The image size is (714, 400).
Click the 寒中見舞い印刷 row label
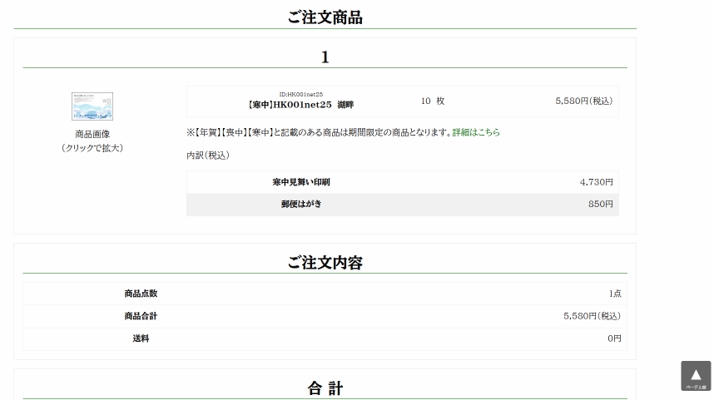tap(301, 182)
